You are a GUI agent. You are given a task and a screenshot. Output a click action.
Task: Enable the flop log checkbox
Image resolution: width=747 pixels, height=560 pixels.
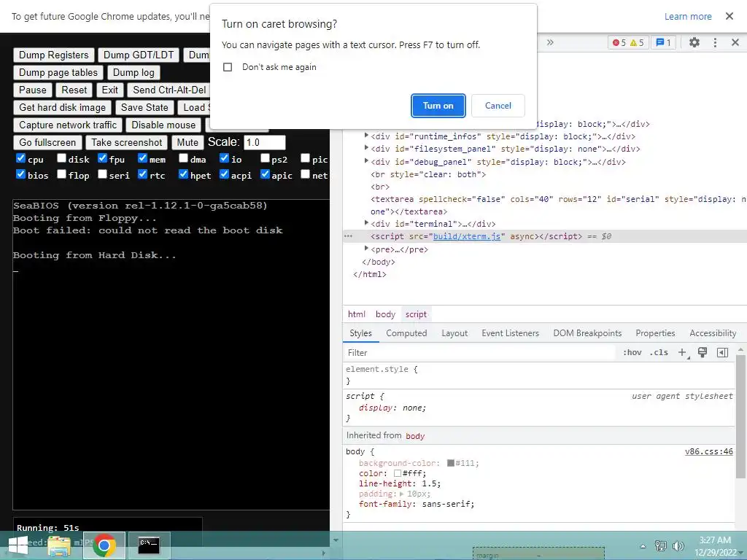[61, 174]
